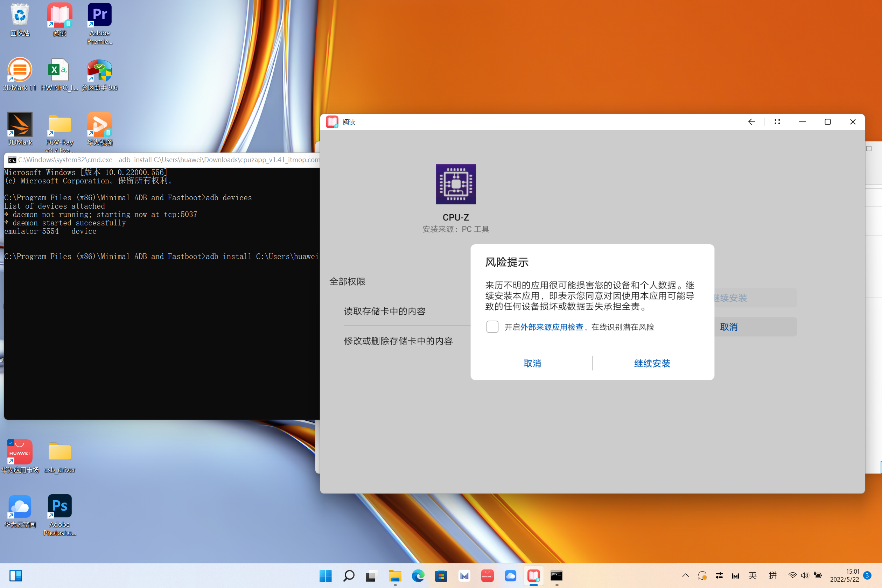
Task: Open the clock and date notification area
Action: [845, 576]
